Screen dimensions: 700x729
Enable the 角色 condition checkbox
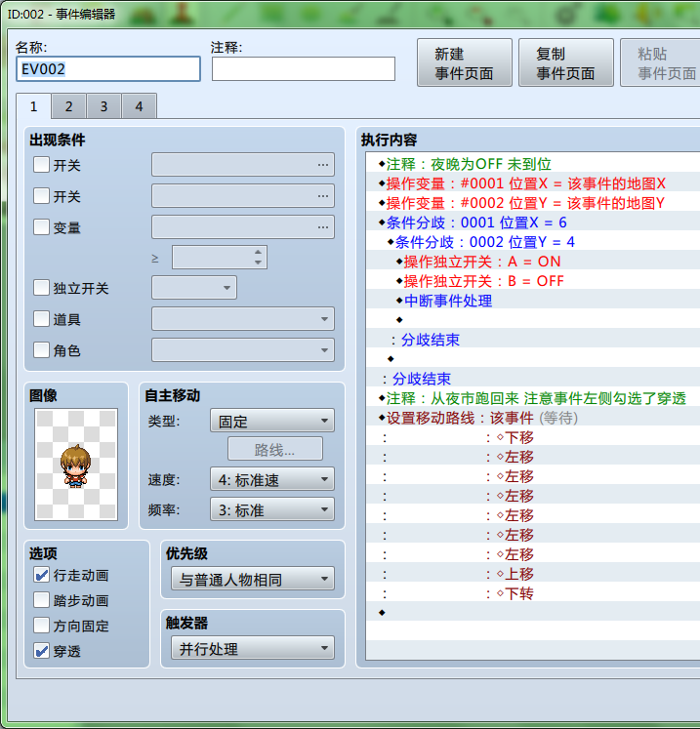pos(41,349)
